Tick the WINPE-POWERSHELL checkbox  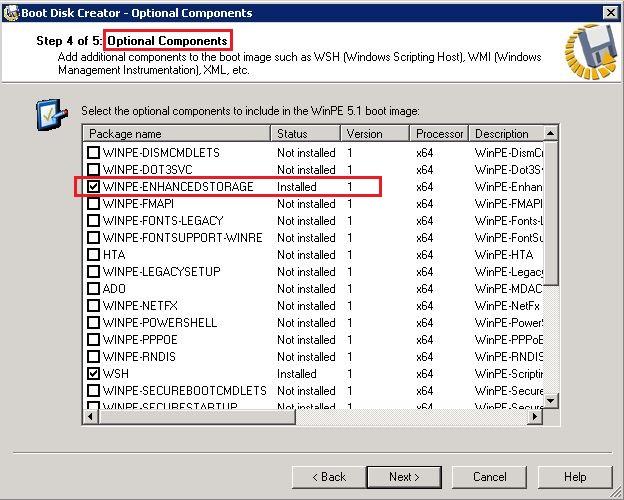(93, 323)
